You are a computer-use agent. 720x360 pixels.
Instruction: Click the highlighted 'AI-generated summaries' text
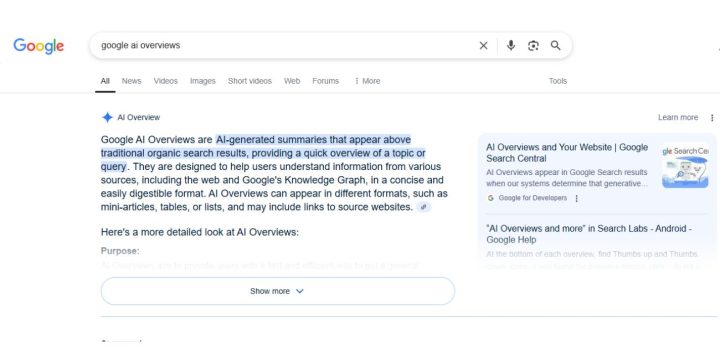point(263,153)
